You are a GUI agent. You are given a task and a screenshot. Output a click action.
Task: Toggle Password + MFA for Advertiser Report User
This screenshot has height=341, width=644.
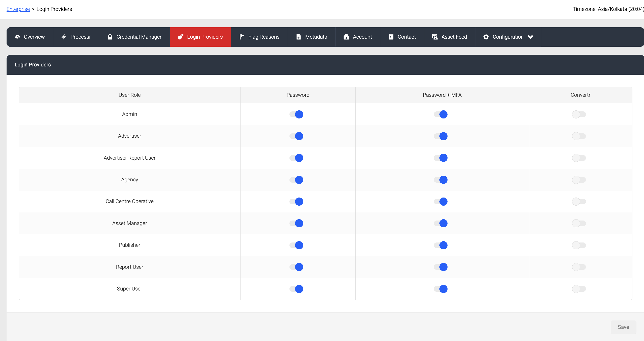point(441,158)
